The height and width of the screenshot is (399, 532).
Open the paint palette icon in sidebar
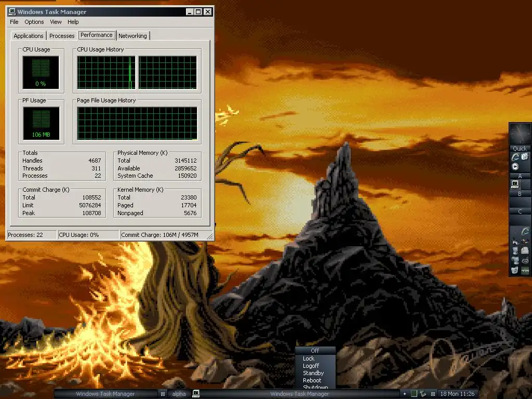coord(525,242)
